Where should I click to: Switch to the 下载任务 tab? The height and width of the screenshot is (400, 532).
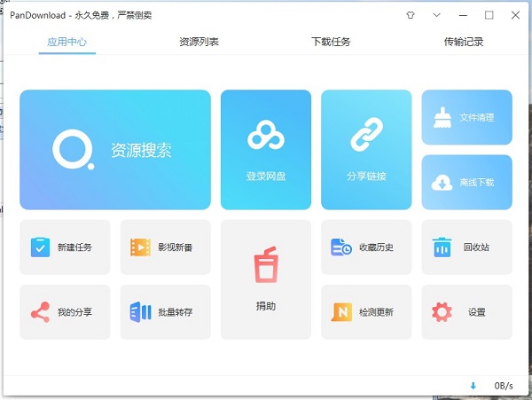[331, 42]
